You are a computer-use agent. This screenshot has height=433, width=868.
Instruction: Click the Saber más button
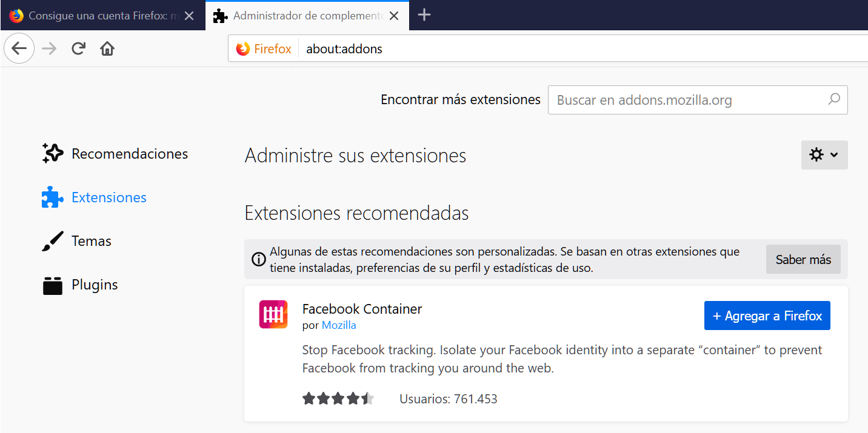click(803, 259)
